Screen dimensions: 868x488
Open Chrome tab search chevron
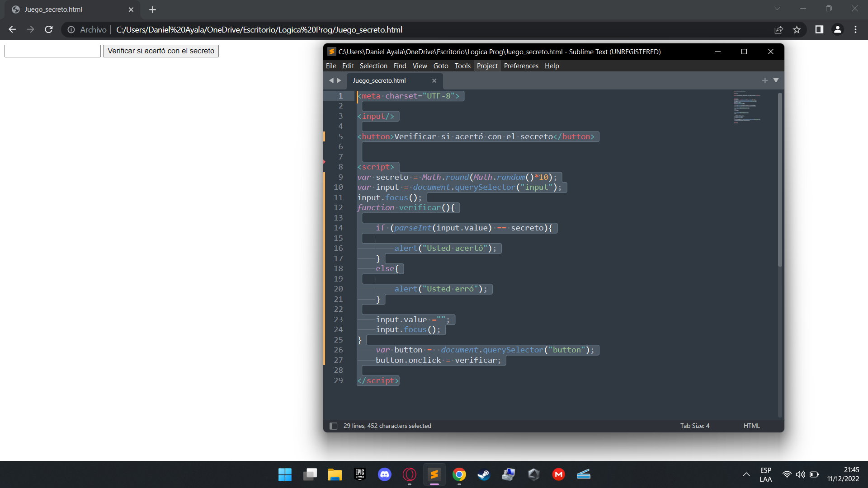[777, 9]
